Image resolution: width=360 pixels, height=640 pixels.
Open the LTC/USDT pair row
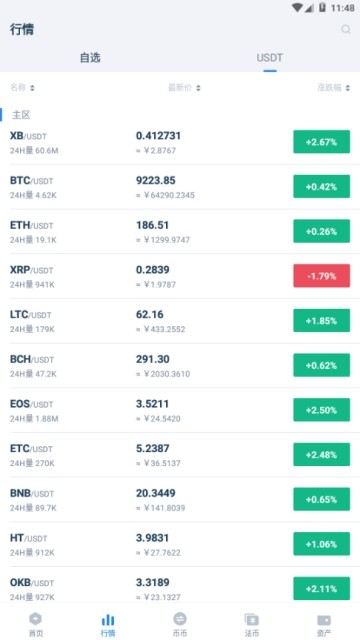point(180,321)
